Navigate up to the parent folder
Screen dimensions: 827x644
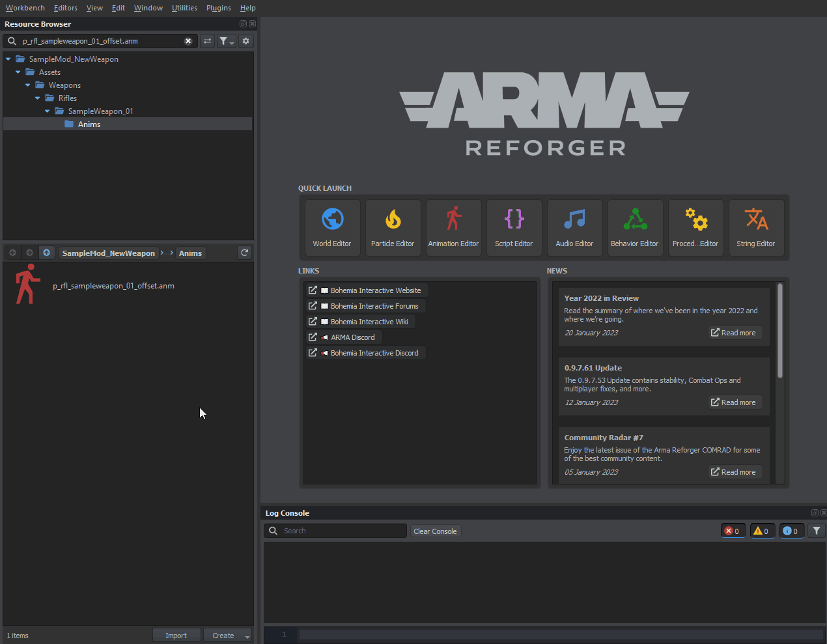click(46, 253)
